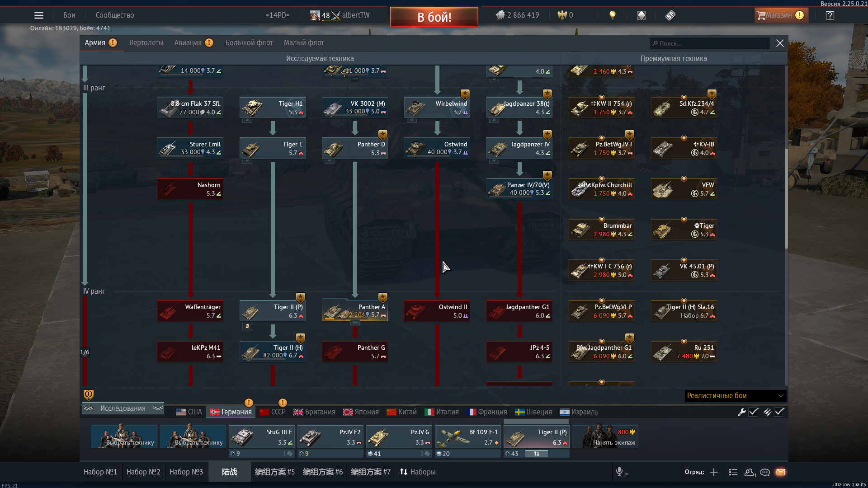This screenshot has height=488, width=868.
Task: Select the Швеция nation tab
Action: [533, 412]
